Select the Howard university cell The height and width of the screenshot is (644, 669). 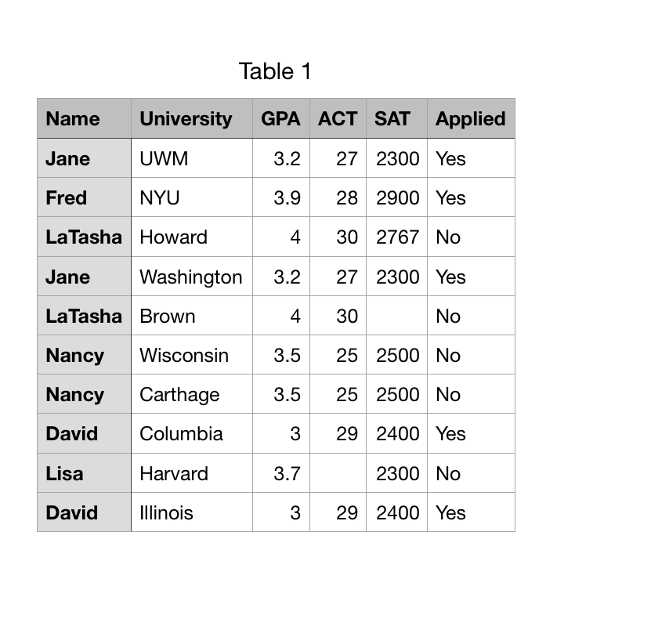(x=192, y=237)
